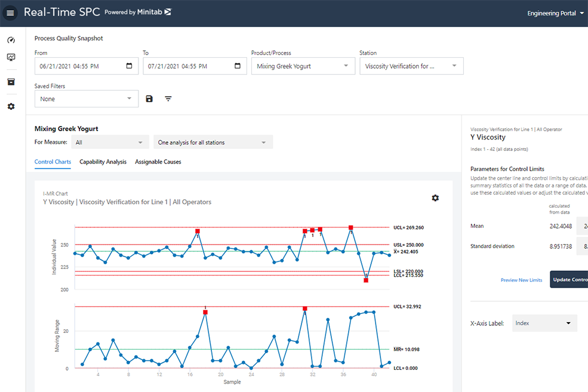Image resolution: width=588 pixels, height=392 pixels.
Task: Open the calendar picker for the From date
Action: coord(129,66)
